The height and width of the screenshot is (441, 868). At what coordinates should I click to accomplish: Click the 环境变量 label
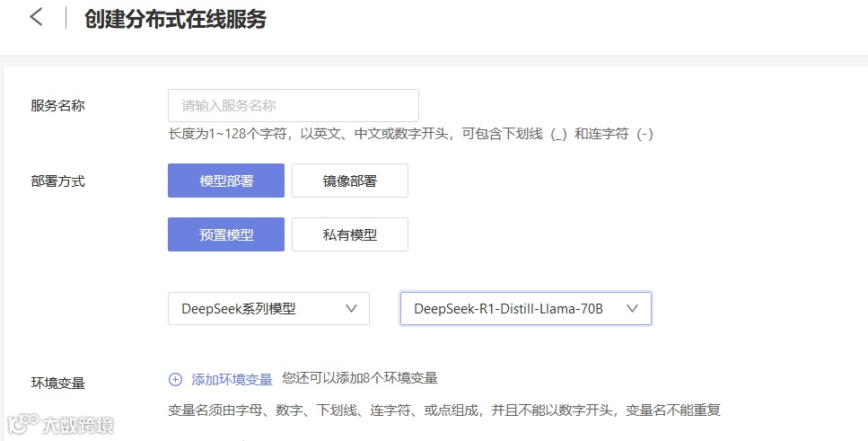pyautogui.click(x=57, y=383)
